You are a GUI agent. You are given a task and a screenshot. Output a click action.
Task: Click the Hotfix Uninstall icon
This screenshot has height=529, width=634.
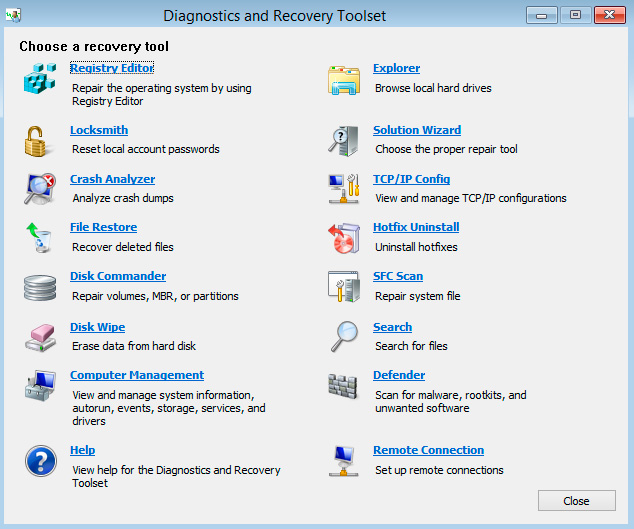pos(344,238)
